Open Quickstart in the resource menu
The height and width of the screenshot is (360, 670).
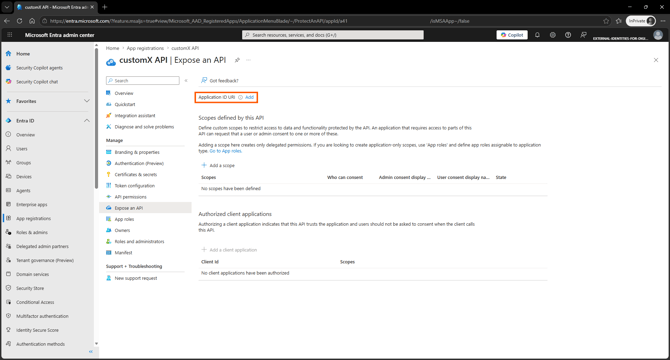pyautogui.click(x=125, y=104)
